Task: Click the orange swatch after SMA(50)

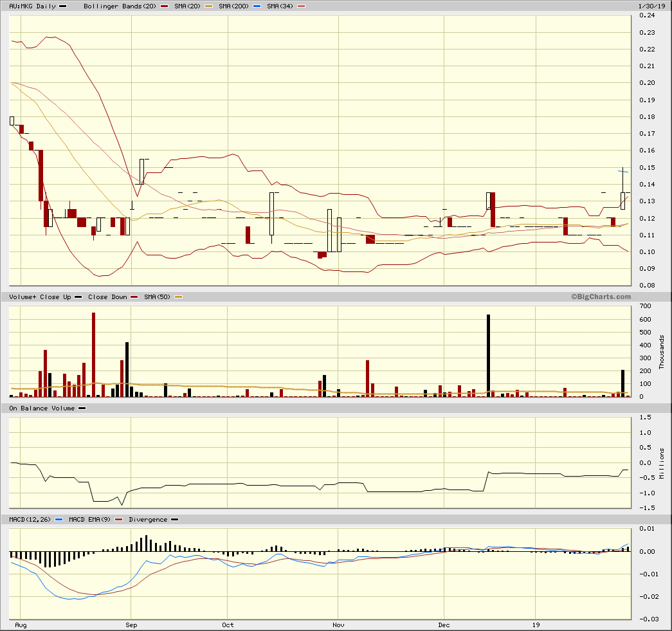Action: [x=178, y=297]
